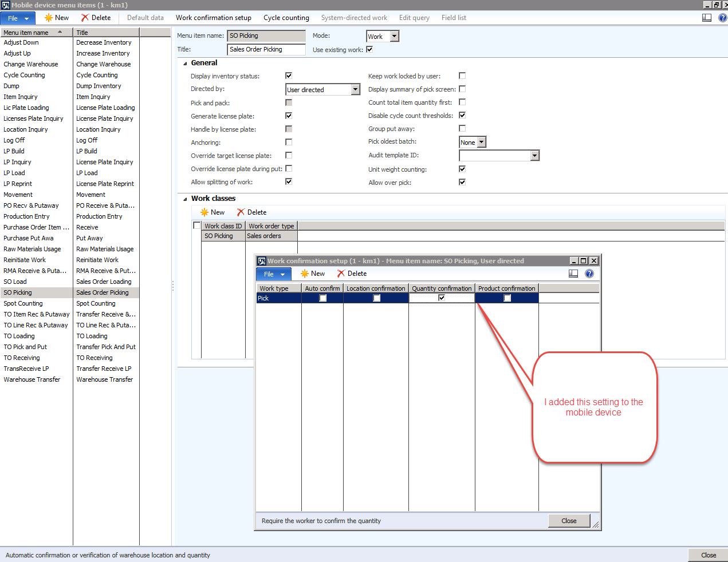
Task: Uncheck Allow over pick checkbox
Action: click(462, 182)
